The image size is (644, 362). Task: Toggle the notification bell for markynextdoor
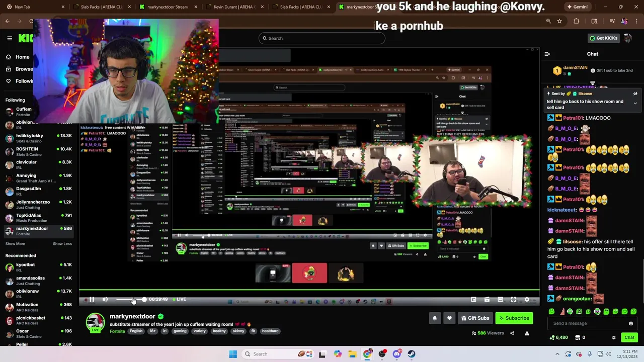pos(435,318)
